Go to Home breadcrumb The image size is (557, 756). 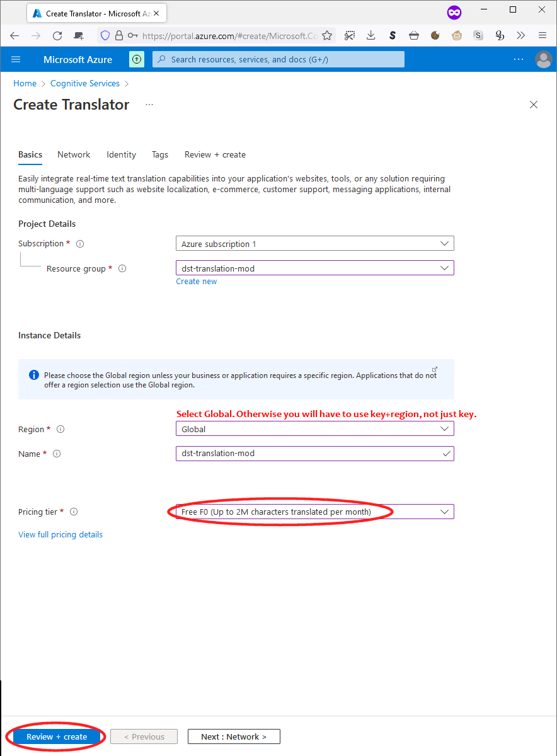pyautogui.click(x=25, y=84)
